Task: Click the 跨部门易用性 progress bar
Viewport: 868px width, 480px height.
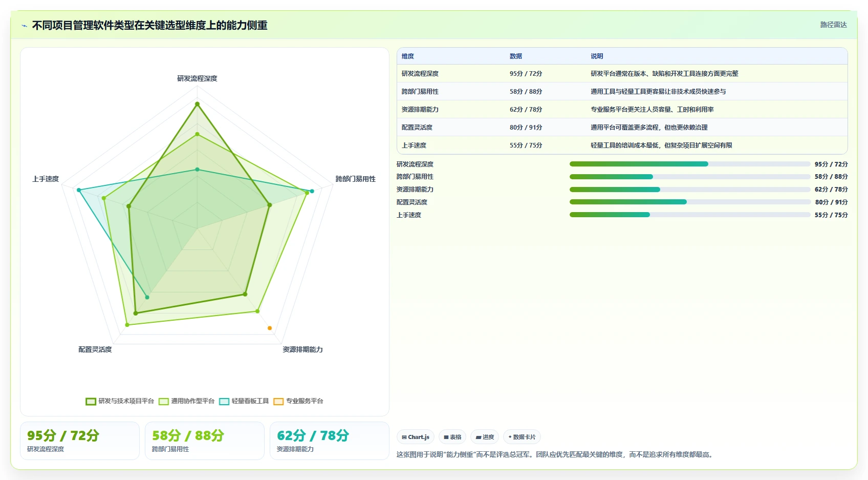Action: [x=690, y=177]
